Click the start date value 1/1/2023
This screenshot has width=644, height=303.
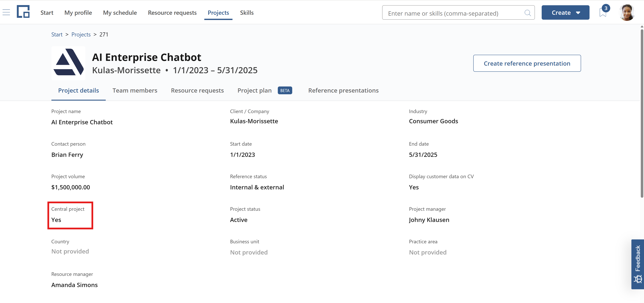tap(242, 155)
